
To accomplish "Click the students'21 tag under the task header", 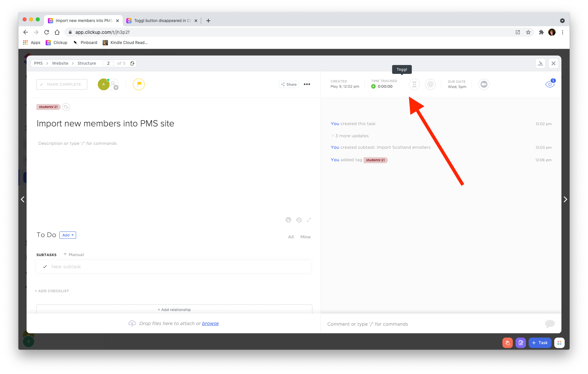I will 48,107.
